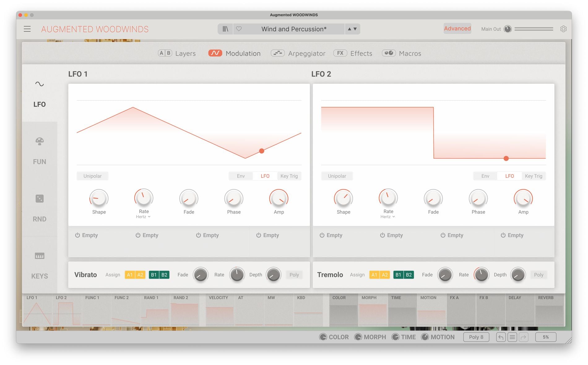Click the LFO 1 waveform playhead dot
This screenshot has height=365, width=588.
coord(262,151)
